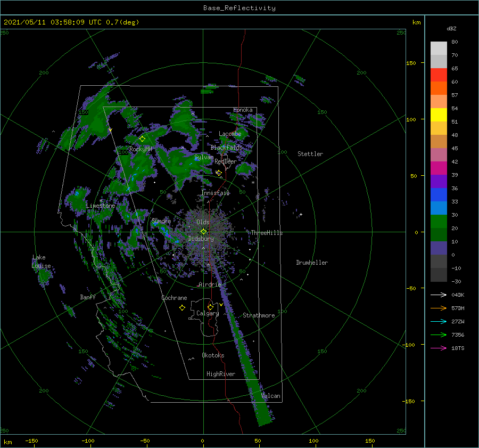Click the white asterisk marker near Limestone
Viewport: 479px width, 448px height.
(101, 201)
